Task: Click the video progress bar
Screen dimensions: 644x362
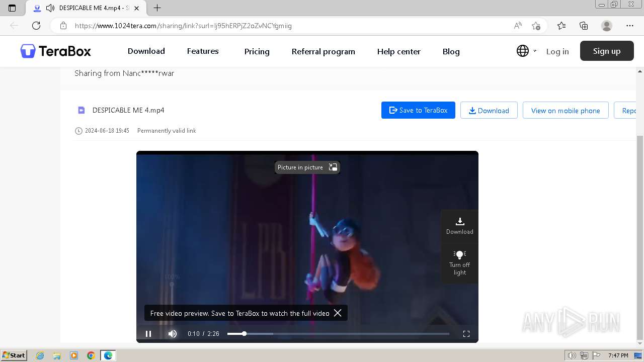Action: pos(338,334)
